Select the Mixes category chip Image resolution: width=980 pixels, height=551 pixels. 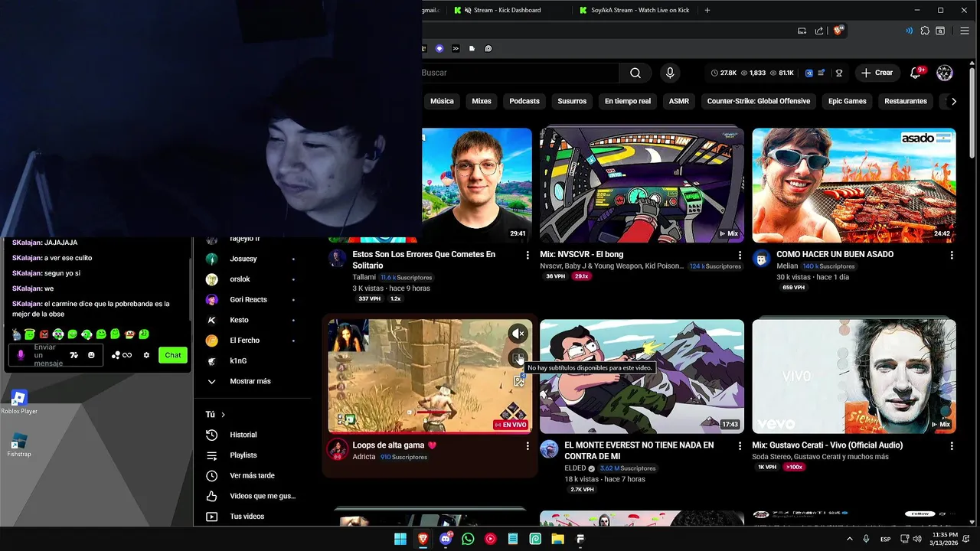click(x=482, y=101)
